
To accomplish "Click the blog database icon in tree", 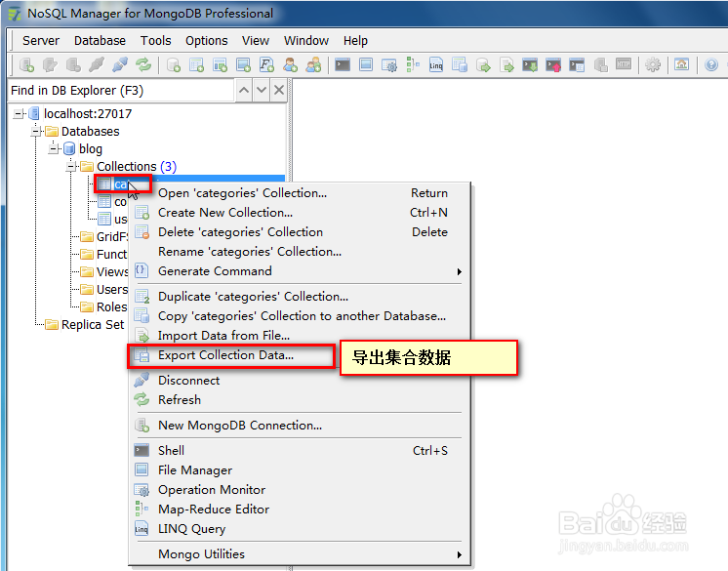I will coord(69,148).
